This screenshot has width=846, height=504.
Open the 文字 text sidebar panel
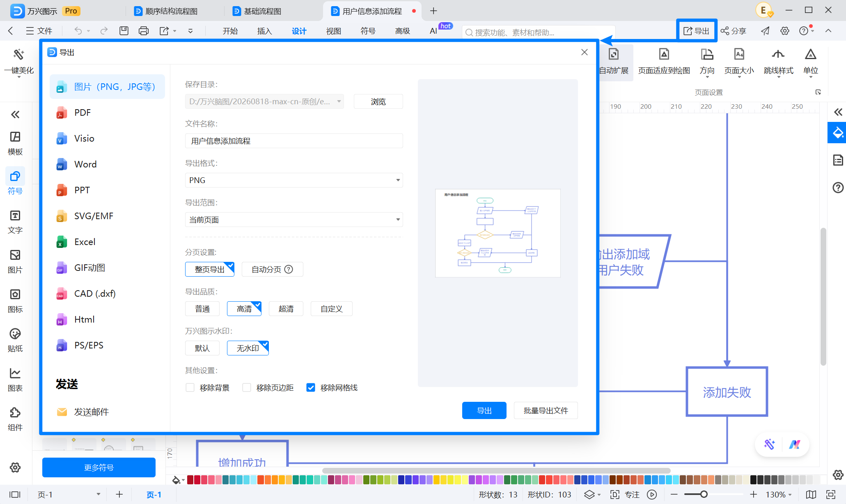click(x=15, y=222)
